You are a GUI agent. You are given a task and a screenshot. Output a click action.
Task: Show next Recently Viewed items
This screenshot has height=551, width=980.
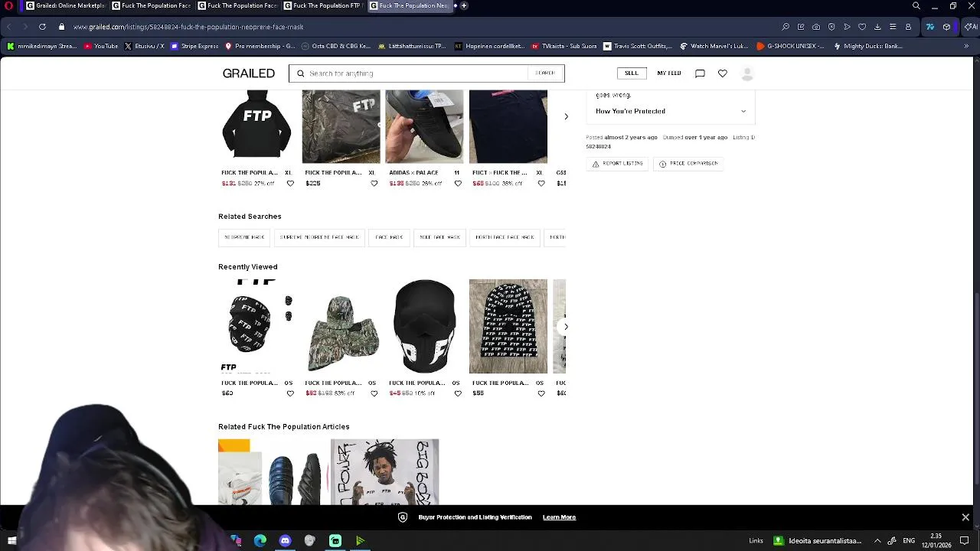tap(566, 327)
